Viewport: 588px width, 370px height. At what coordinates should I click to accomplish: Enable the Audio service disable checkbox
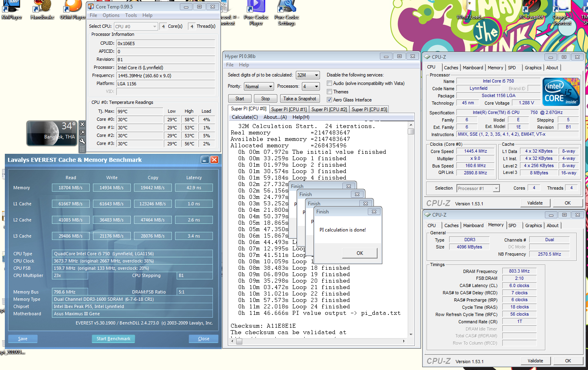pos(330,83)
